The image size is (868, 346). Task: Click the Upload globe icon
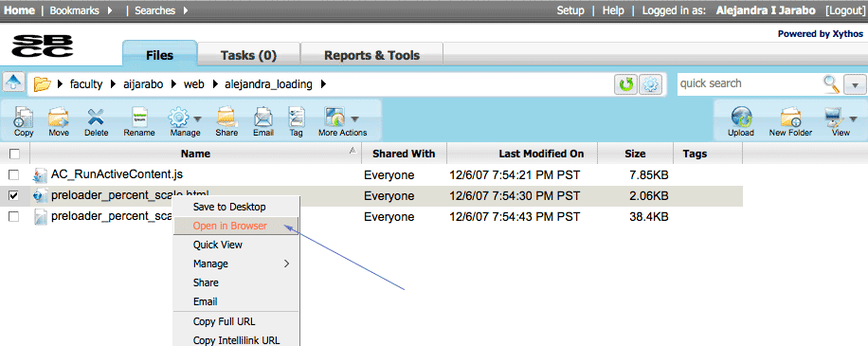(x=741, y=117)
